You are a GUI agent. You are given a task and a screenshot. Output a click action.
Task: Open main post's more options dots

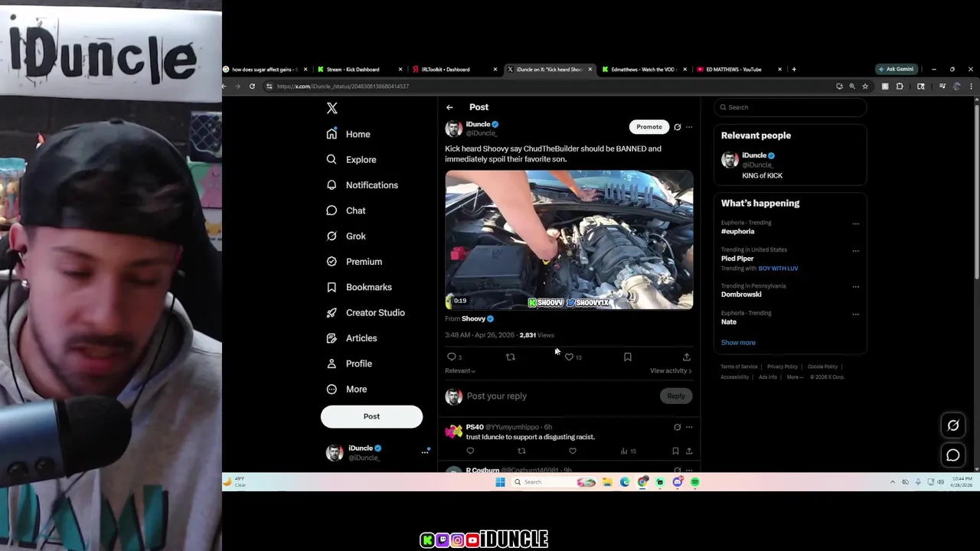pos(689,127)
